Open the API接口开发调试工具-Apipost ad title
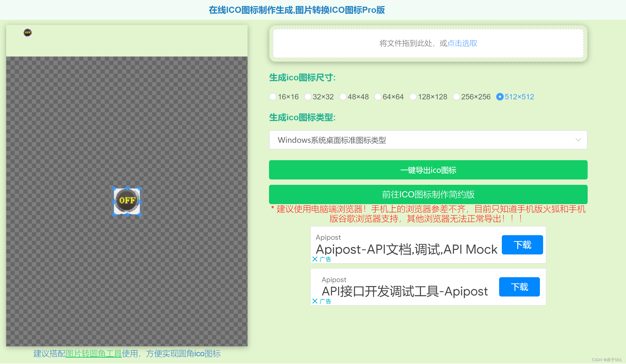Image resolution: width=626 pixels, height=364 pixels. pos(405,291)
